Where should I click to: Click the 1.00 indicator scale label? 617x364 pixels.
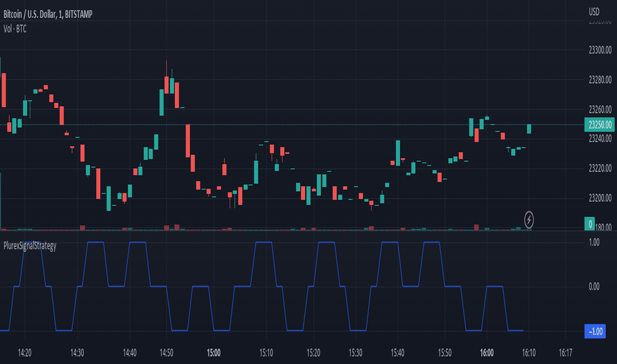[594, 242]
